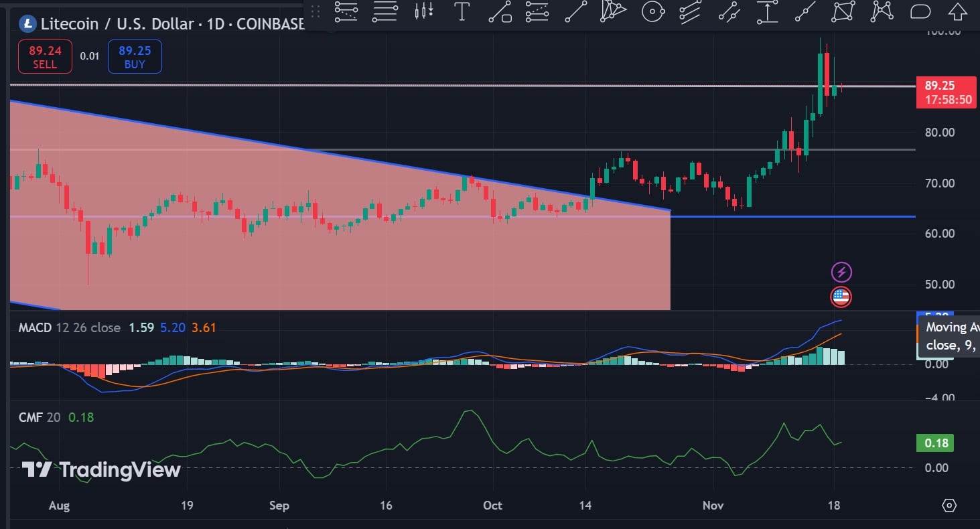This screenshot has height=529, width=980.
Task: Select the simple Trend Line tool
Action: pos(575,11)
